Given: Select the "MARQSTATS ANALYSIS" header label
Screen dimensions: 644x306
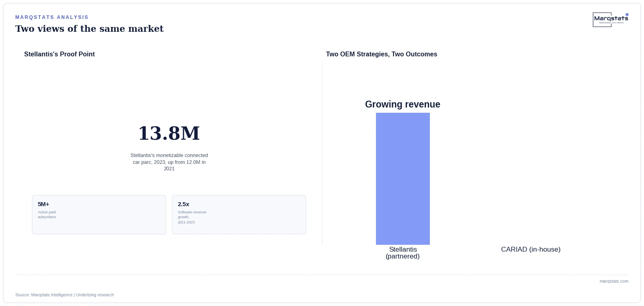Looking at the screenshot, I should point(52,17).
